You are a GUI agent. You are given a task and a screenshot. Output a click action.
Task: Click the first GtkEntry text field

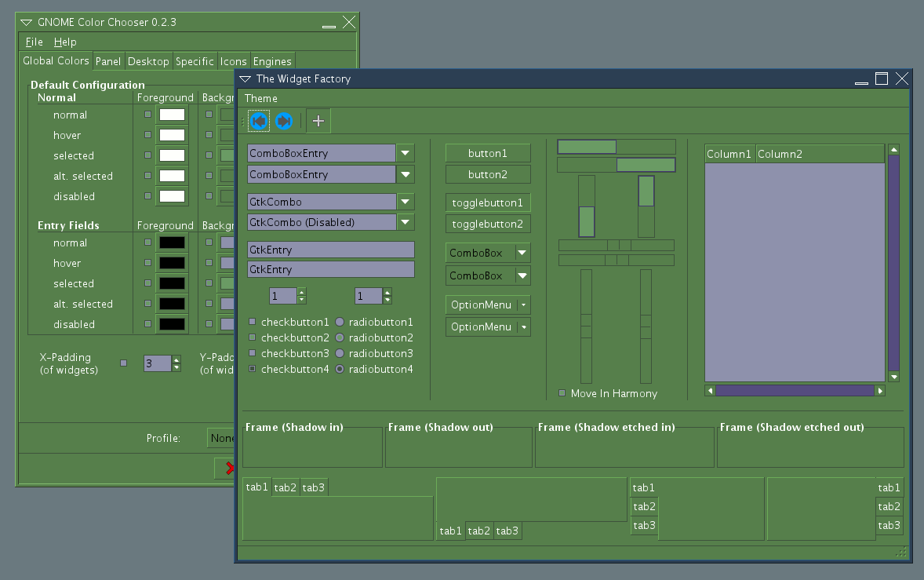pyautogui.click(x=330, y=250)
